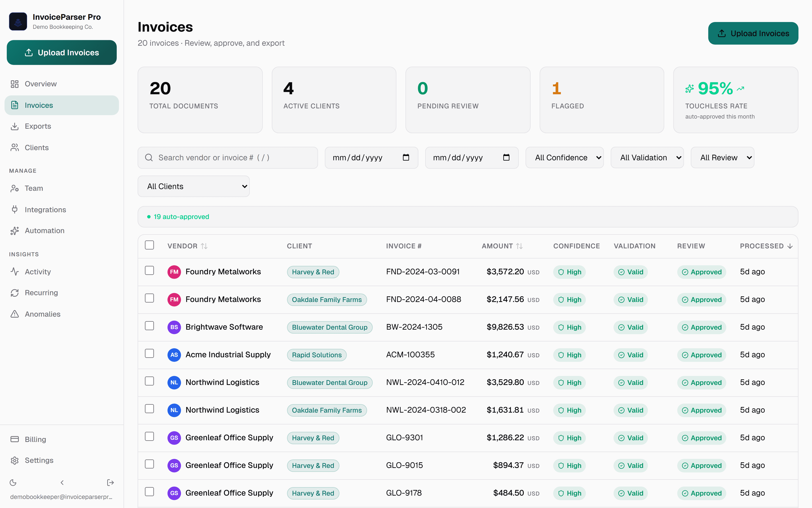Image resolution: width=812 pixels, height=508 pixels.
Task: Click the Anomalies warning triangle icon
Action: pos(14,314)
